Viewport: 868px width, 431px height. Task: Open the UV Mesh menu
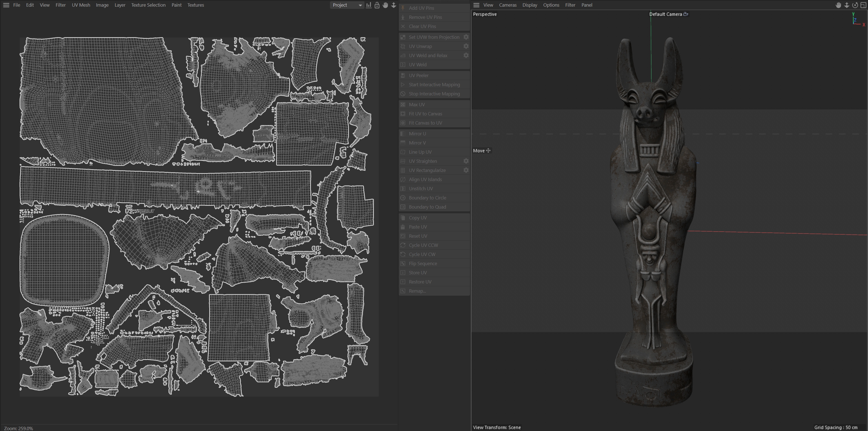pyautogui.click(x=81, y=5)
